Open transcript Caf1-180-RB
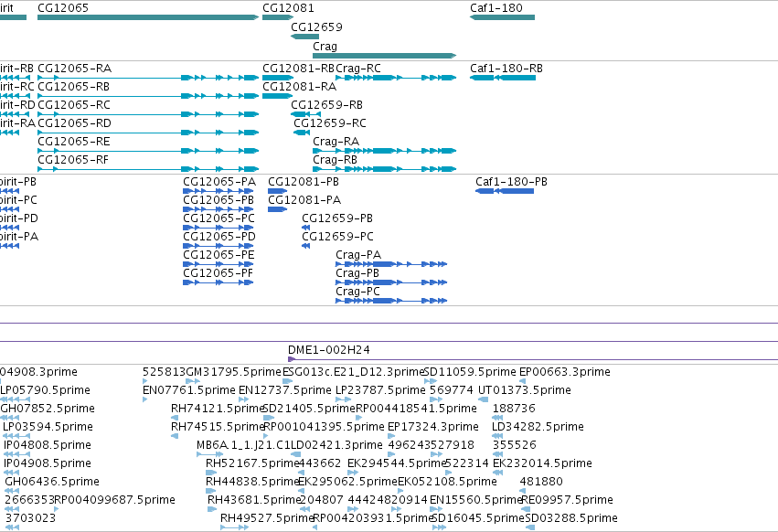Screen dimensions: 778x532 point(506,68)
